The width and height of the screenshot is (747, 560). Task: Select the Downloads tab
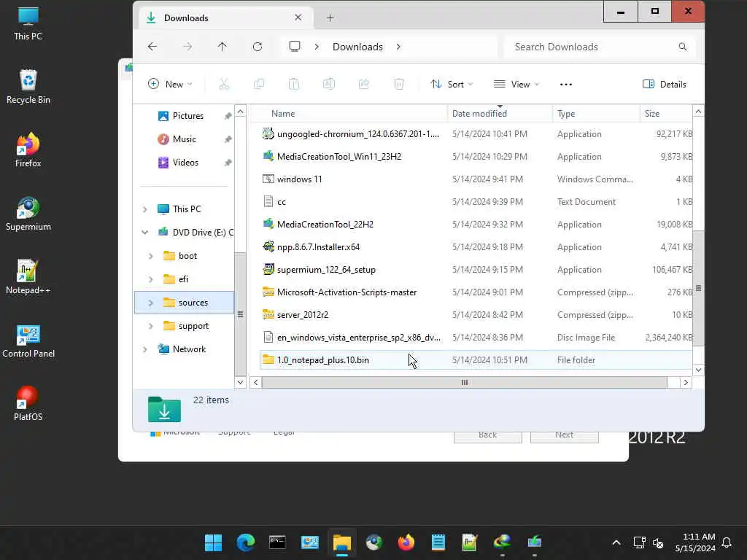pos(226,18)
